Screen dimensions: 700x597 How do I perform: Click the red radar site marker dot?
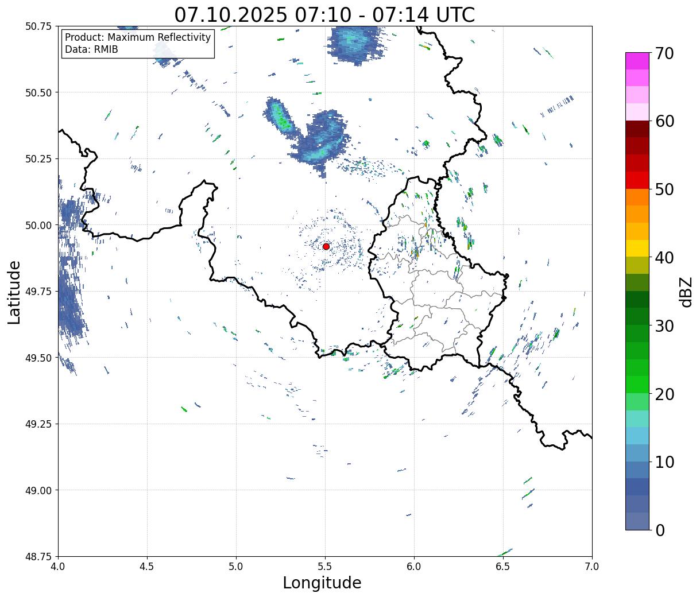[326, 246]
